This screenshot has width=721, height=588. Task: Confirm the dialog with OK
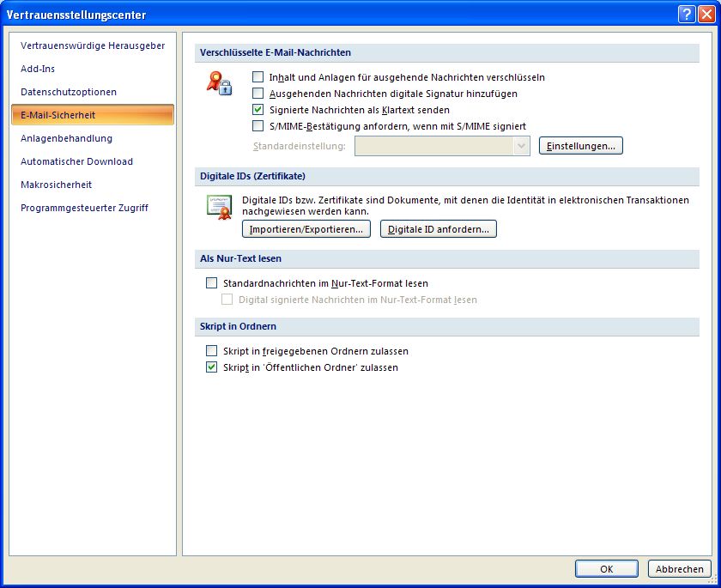(606, 569)
